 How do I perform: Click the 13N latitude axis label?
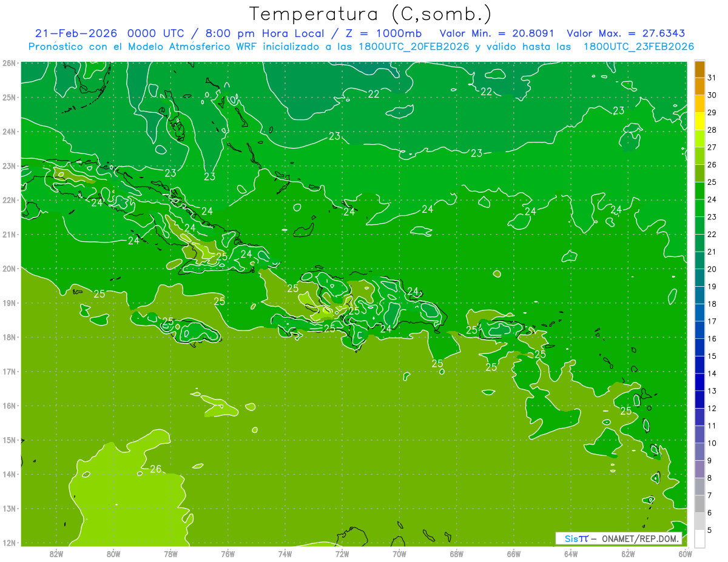[x=8, y=509]
